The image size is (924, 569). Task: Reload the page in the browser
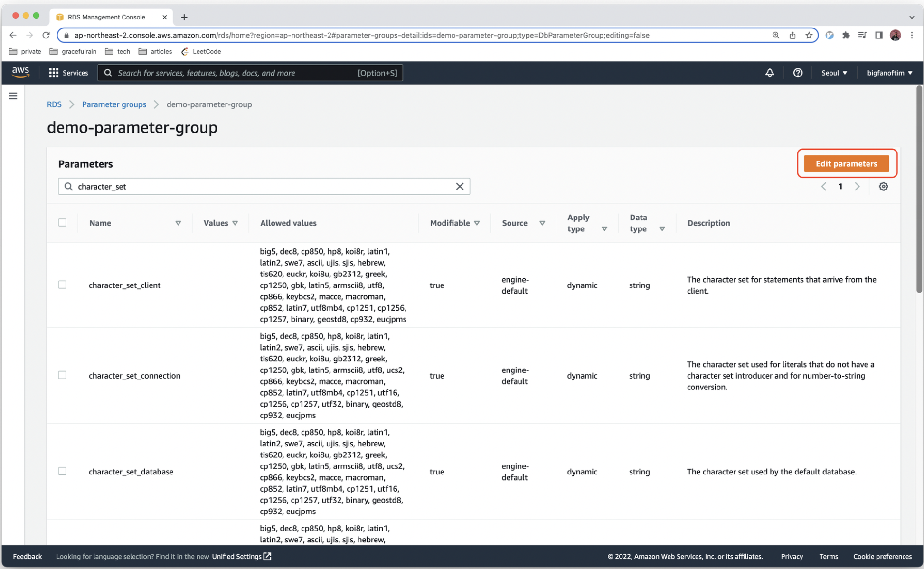click(x=46, y=35)
